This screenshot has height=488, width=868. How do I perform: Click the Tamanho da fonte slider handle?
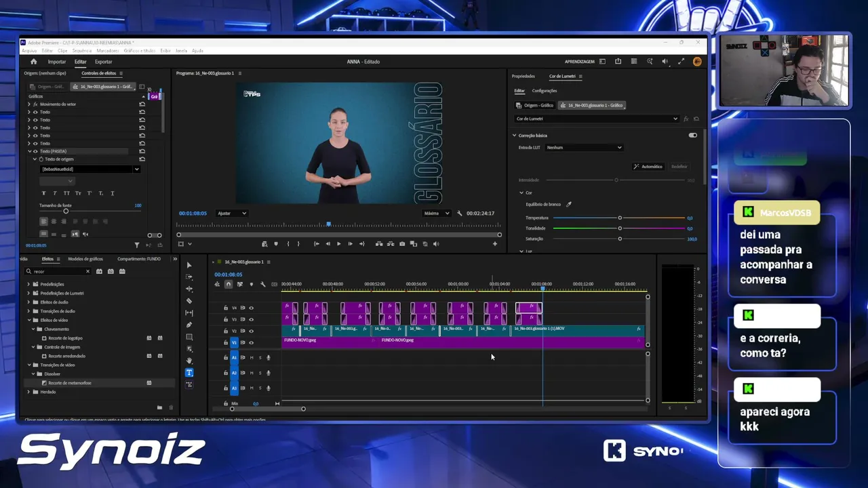tap(66, 211)
